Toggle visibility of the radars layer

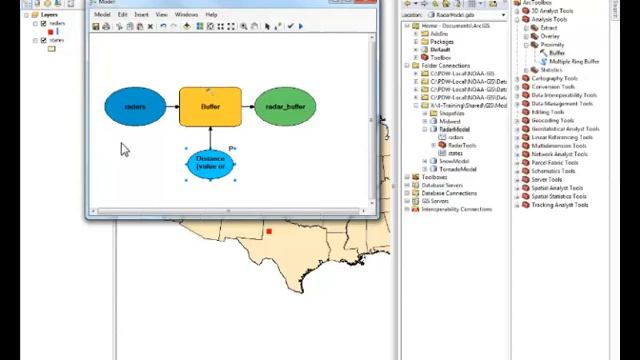44,24
